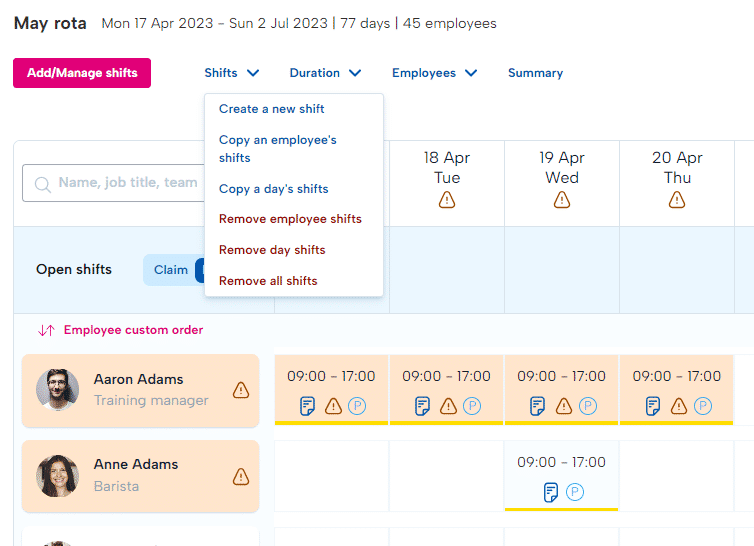Select Remove all shifts option
The image size is (754, 546).
click(268, 280)
